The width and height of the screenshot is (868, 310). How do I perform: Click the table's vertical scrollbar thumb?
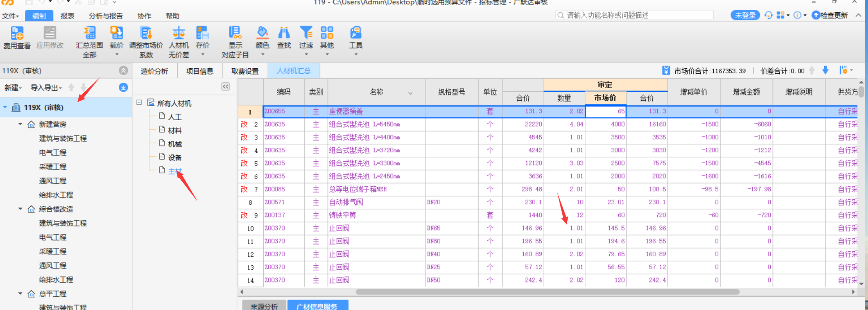click(x=861, y=91)
